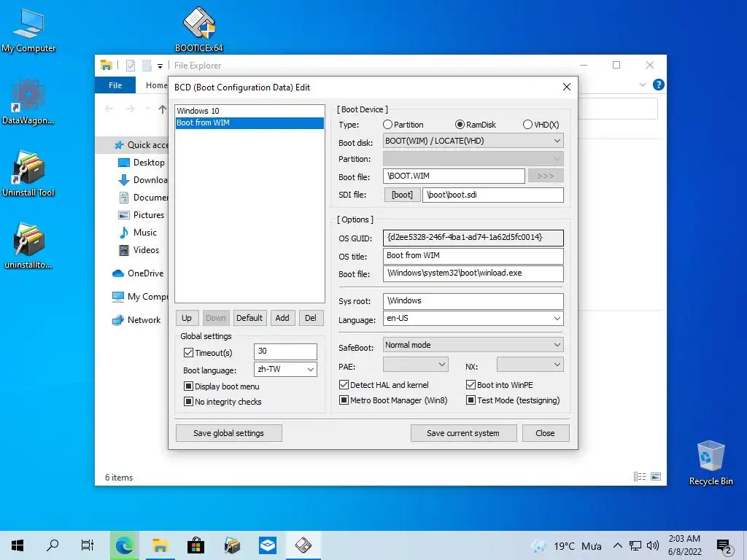Click Save global settings
The width and height of the screenshot is (747, 560).
point(228,433)
